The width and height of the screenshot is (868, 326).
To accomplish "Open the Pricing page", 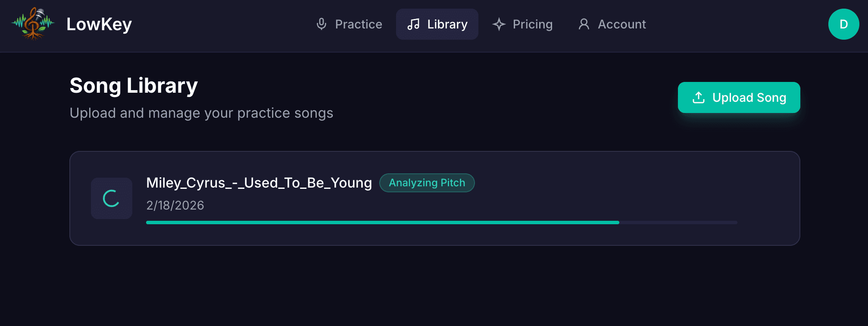I will [532, 24].
